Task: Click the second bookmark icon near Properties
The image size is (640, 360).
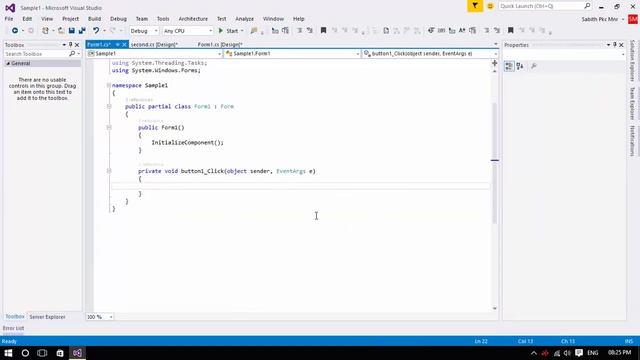Action: 510,31
